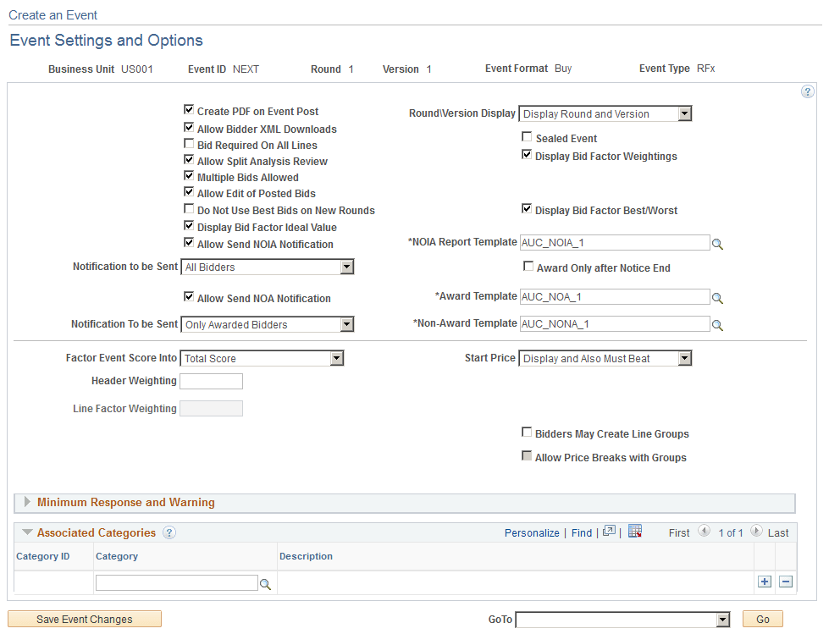The height and width of the screenshot is (634, 840).
Task: Open the Start Price dropdown
Action: point(684,358)
